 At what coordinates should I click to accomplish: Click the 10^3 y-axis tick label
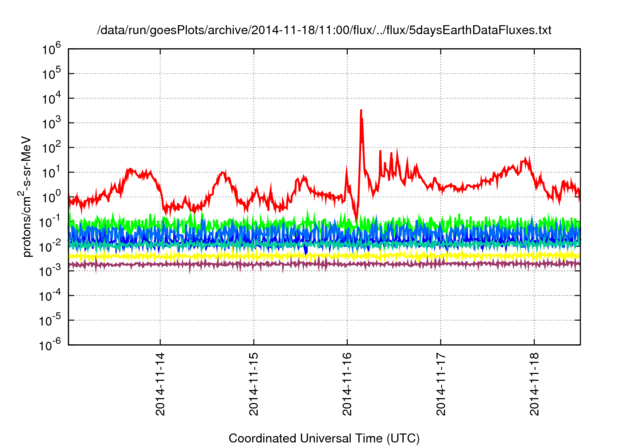51,123
